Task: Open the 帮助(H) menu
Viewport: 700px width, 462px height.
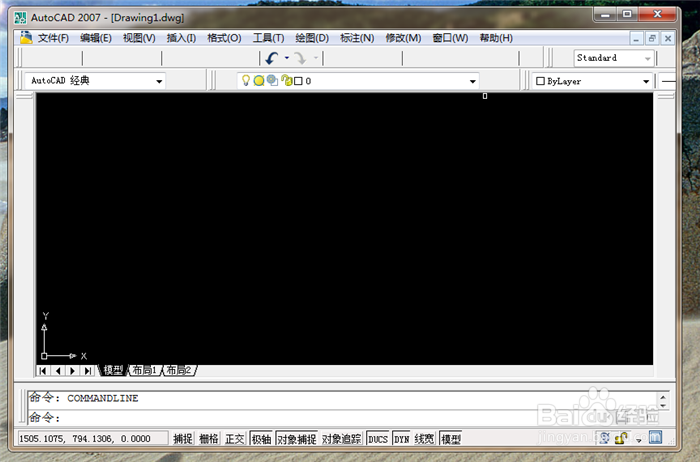Action: [x=496, y=38]
